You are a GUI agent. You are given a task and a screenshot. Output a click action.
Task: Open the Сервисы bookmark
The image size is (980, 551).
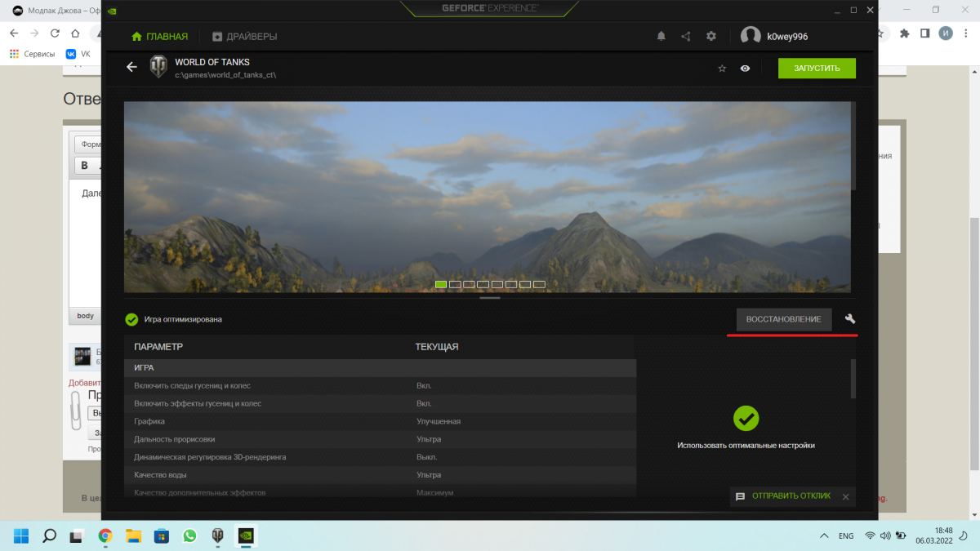click(x=33, y=54)
